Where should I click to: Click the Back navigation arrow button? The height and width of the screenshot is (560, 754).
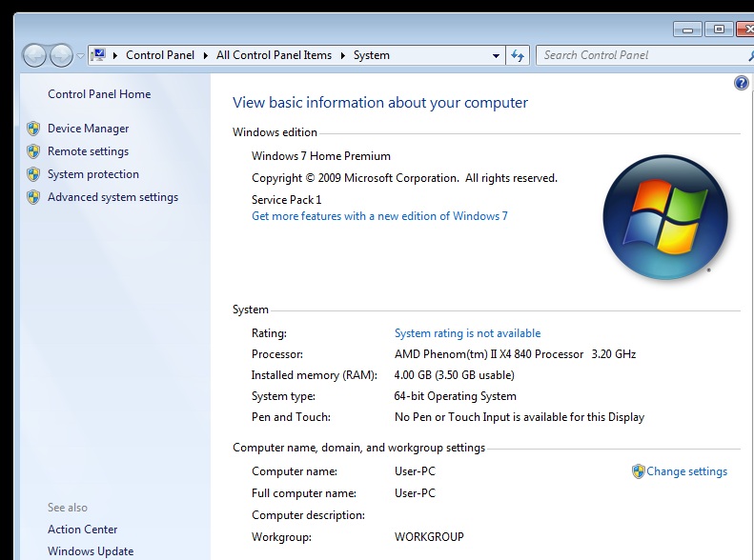tap(34, 55)
